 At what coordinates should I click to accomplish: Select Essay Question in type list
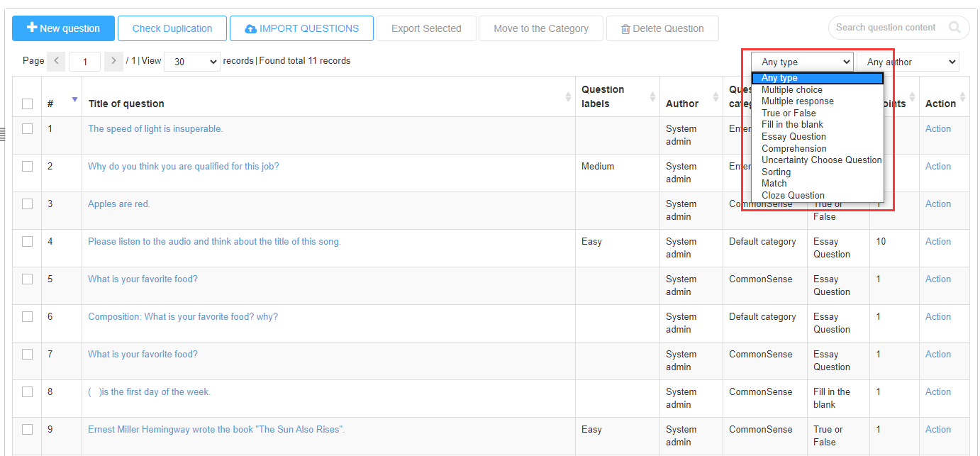coord(818,137)
